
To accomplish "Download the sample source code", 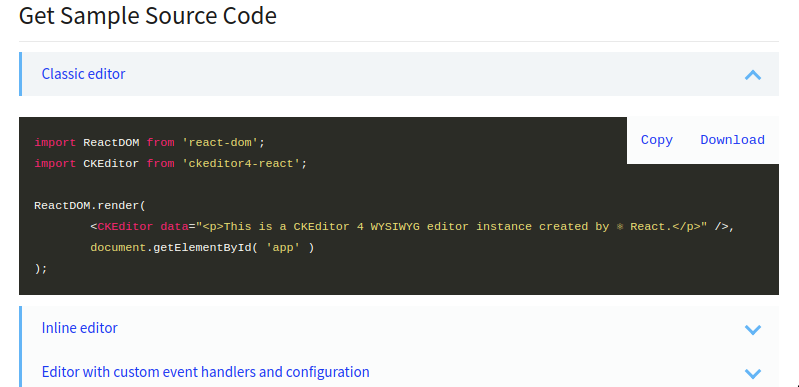I will [732, 140].
